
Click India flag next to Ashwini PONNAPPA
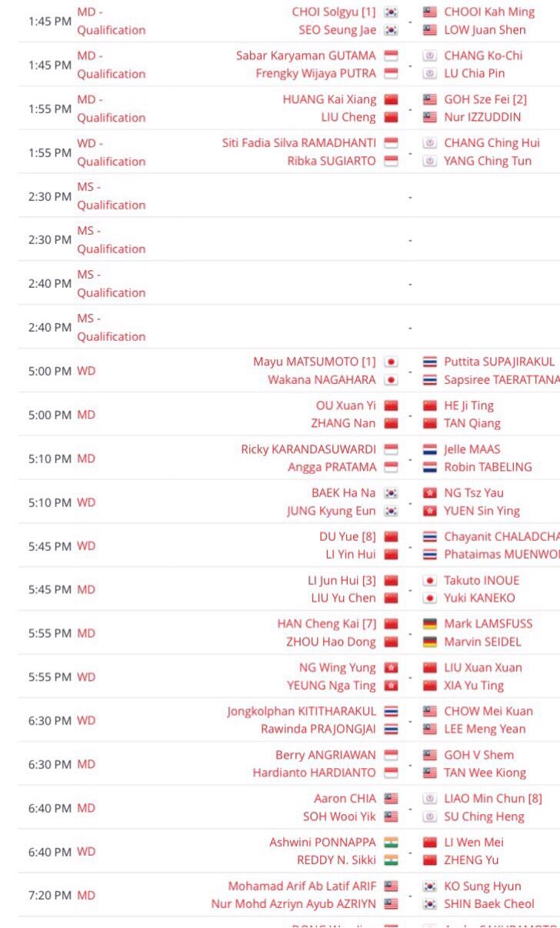391,843
